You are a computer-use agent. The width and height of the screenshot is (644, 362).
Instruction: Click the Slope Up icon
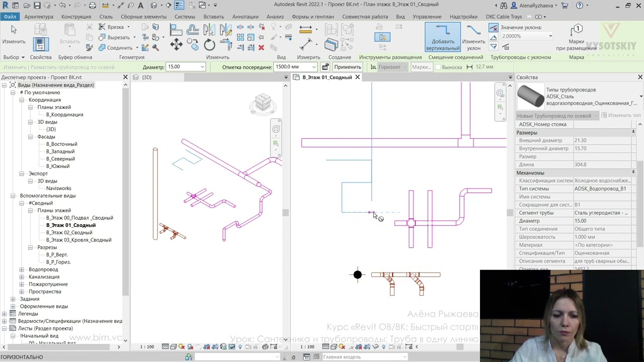pos(494,37)
